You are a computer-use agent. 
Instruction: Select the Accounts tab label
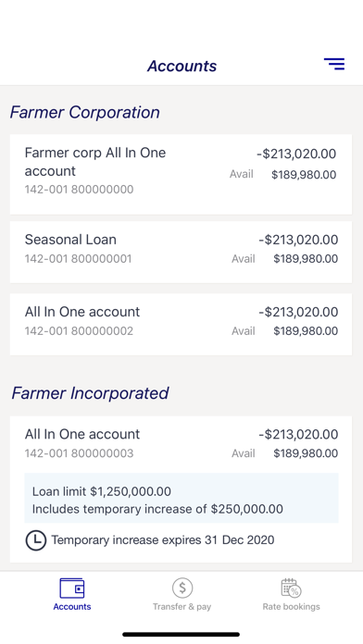tap(72, 607)
